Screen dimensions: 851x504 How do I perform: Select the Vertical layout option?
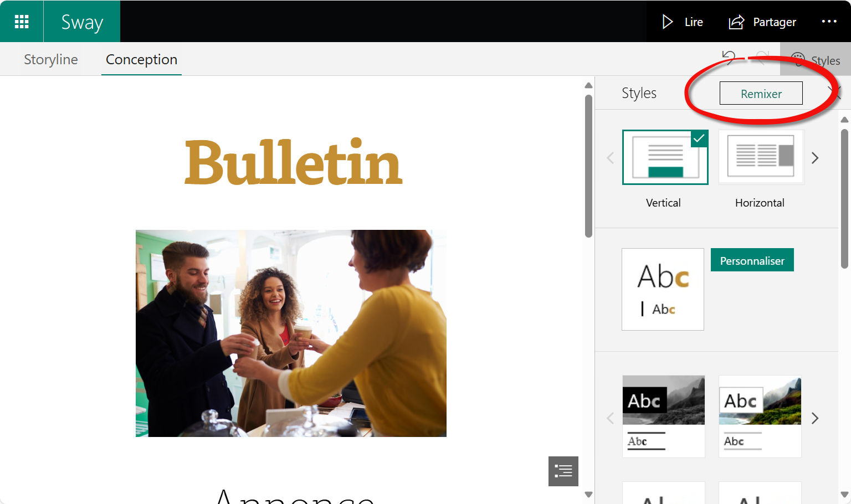(665, 157)
